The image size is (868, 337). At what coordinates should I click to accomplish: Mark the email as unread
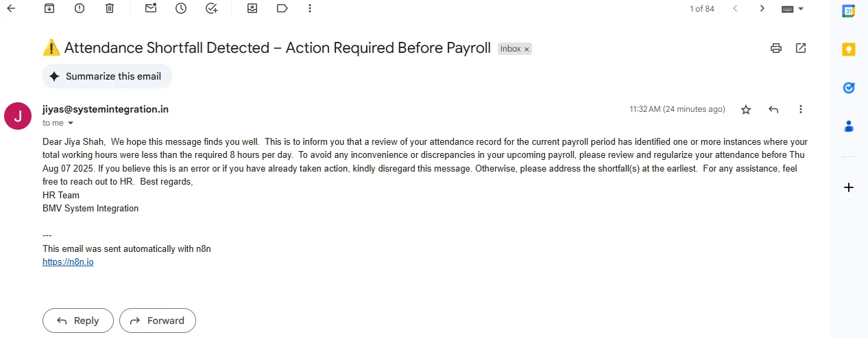pyautogui.click(x=151, y=8)
